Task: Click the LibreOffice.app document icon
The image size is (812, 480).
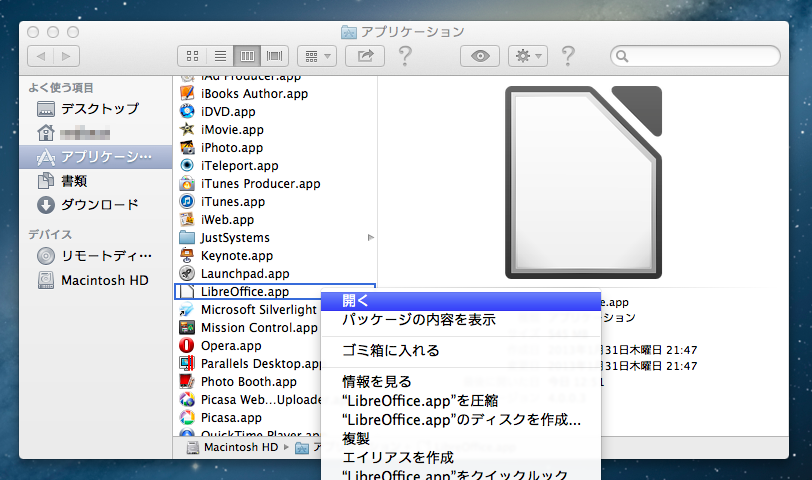Action: coord(187,292)
